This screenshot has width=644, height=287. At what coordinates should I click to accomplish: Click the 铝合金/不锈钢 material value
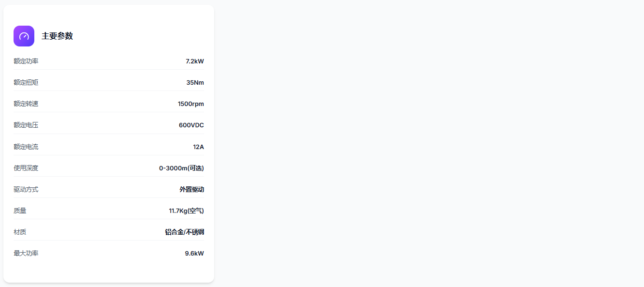tap(184, 232)
